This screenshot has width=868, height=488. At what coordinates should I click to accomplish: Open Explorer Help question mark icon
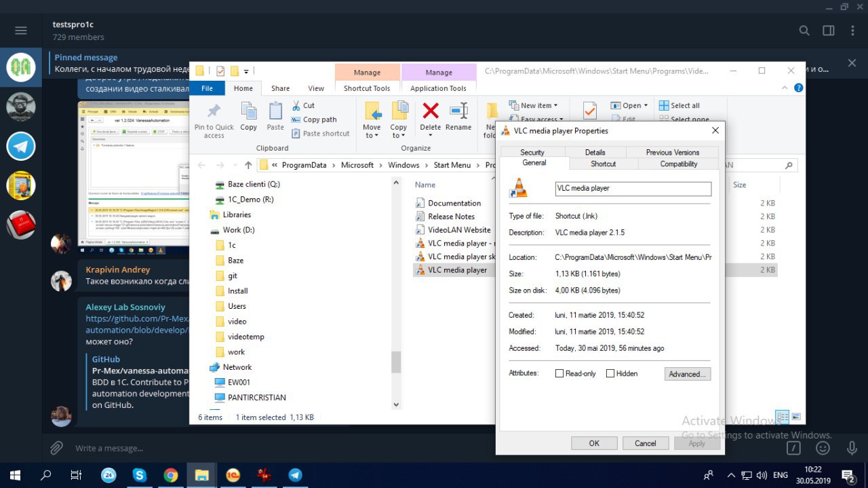click(799, 88)
